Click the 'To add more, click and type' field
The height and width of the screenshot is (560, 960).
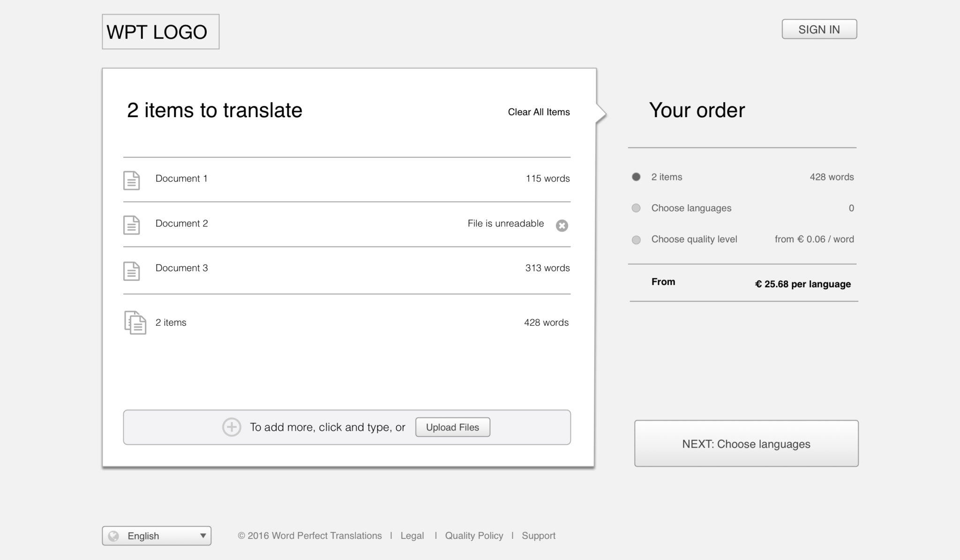[347, 427]
